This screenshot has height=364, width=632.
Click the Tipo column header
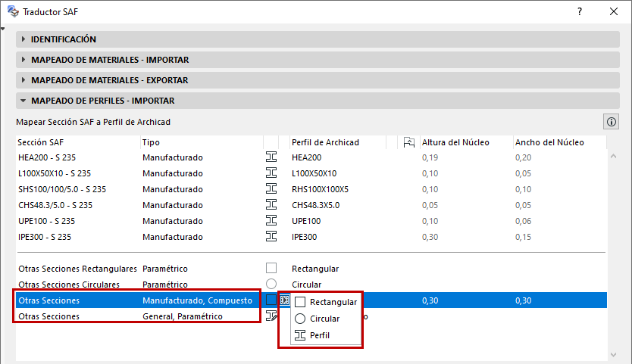202,142
